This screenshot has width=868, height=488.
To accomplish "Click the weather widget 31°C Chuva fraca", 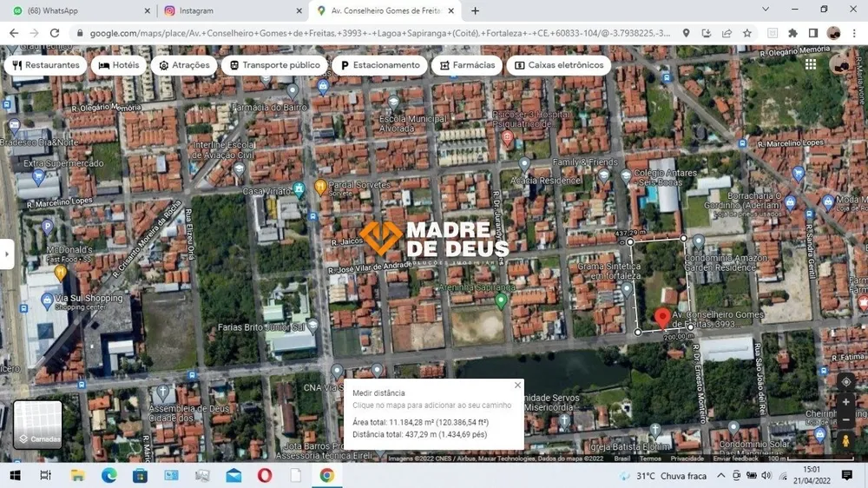I will 663,476.
